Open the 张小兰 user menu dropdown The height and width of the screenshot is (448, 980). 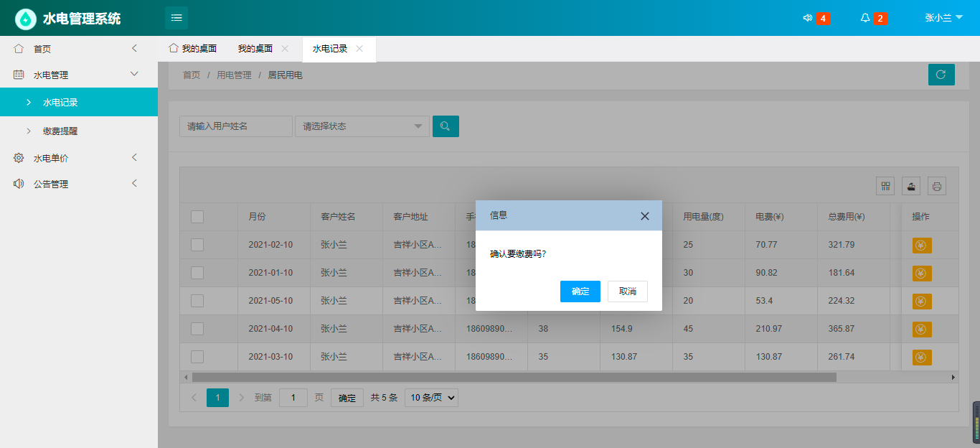click(944, 18)
